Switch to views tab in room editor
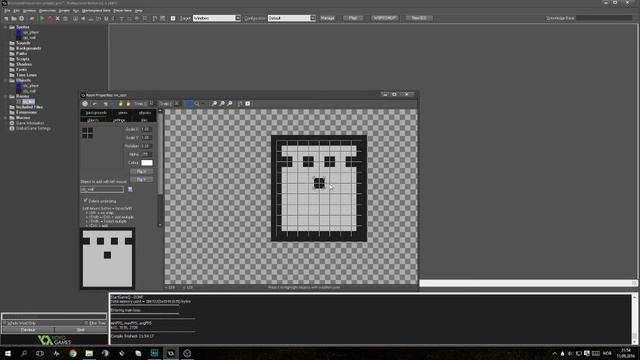This screenshot has height=360, width=640. click(x=123, y=113)
